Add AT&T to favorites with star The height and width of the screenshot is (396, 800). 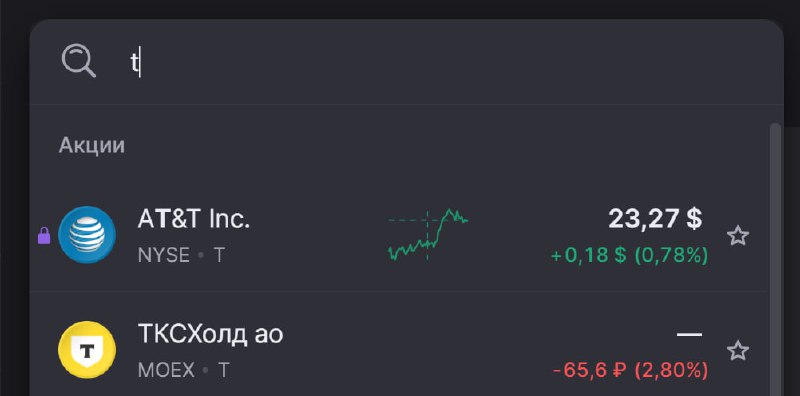pyautogui.click(x=738, y=236)
